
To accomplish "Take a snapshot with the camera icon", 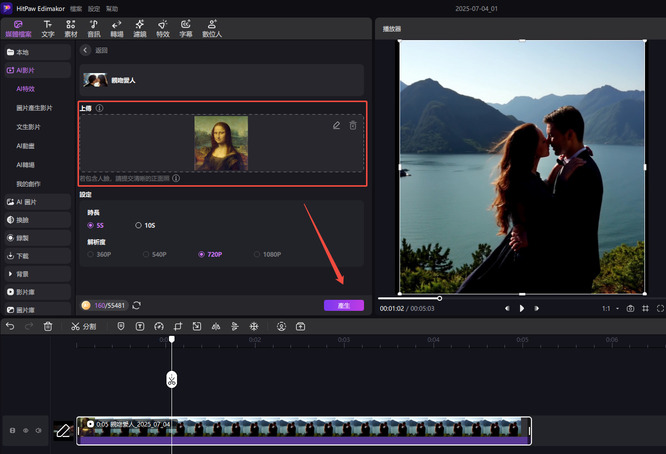I will click(630, 309).
